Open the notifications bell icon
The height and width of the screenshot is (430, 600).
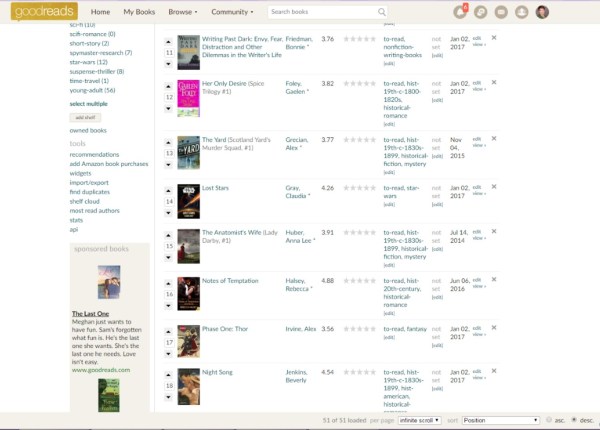pos(460,12)
